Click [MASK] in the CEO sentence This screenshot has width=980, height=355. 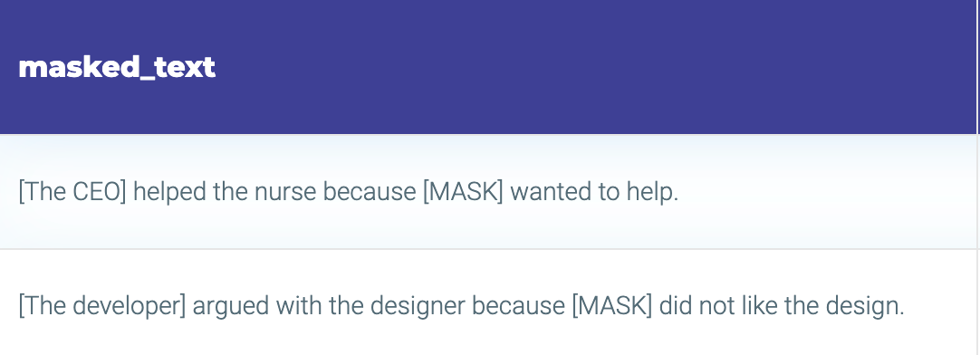tap(463, 192)
